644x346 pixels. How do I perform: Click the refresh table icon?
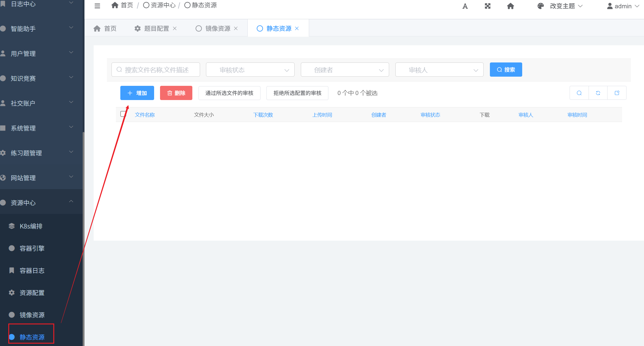598,93
